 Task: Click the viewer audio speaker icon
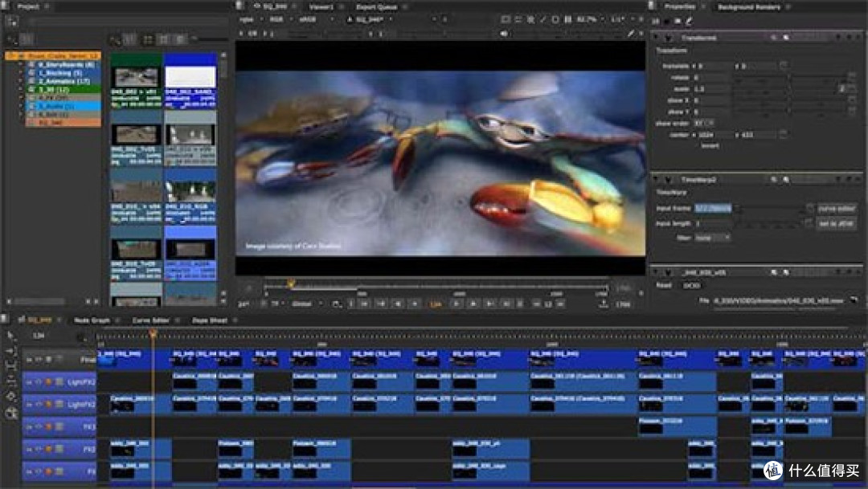click(x=504, y=34)
